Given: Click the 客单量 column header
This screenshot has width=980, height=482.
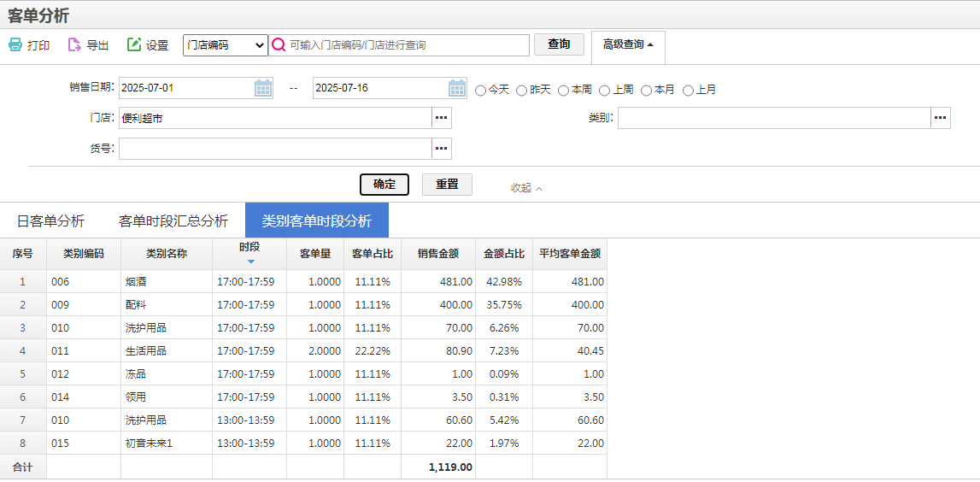Looking at the screenshot, I should pos(315,254).
